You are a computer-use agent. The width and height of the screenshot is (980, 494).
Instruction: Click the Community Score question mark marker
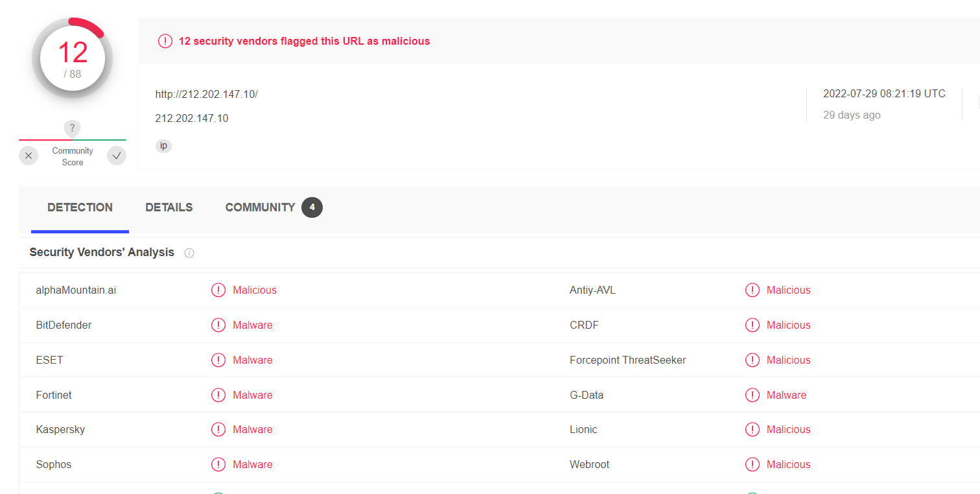(72, 128)
